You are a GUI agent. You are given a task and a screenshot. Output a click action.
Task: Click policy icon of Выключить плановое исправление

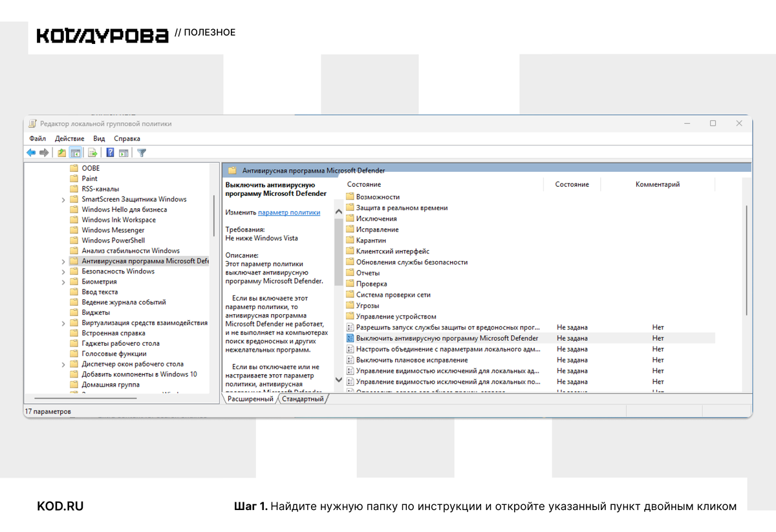pyautogui.click(x=350, y=360)
